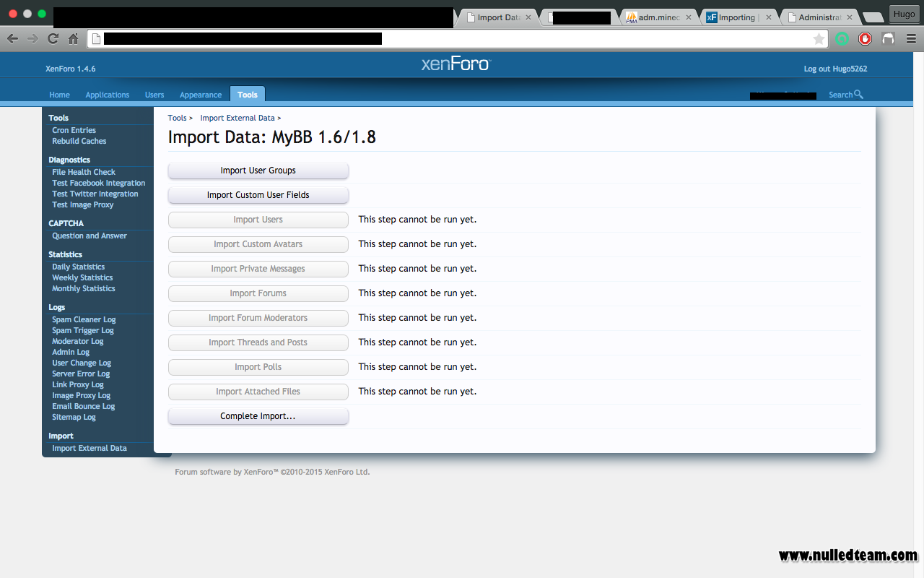This screenshot has width=924, height=578.
Task: Click the Hugo profile button
Action: point(904,14)
